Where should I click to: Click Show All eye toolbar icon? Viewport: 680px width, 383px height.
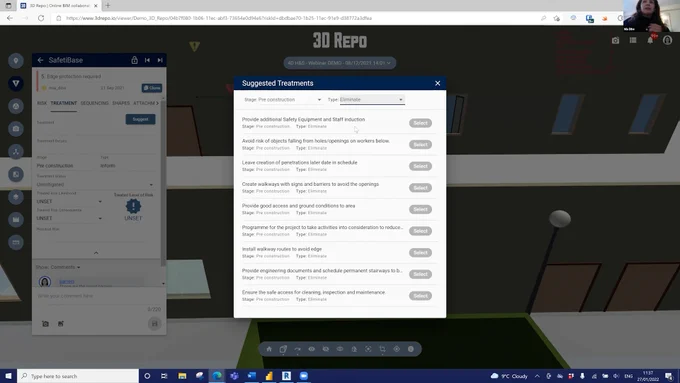pos(311,349)
